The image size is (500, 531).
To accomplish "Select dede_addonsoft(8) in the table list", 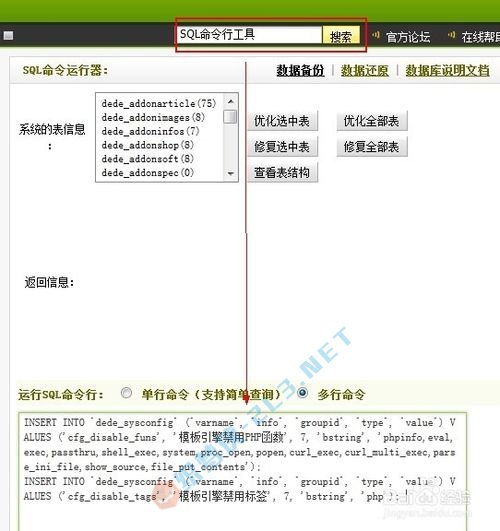I will [148, 159].
